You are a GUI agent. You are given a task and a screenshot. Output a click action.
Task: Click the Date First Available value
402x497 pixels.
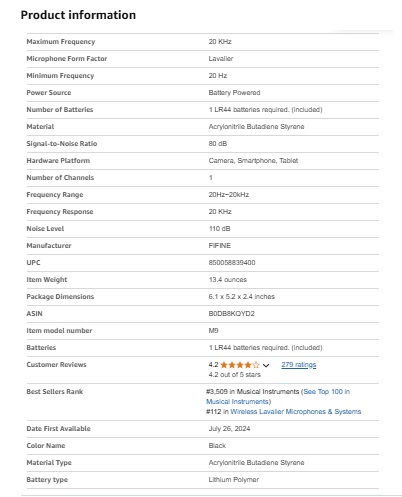coord(229,429)
